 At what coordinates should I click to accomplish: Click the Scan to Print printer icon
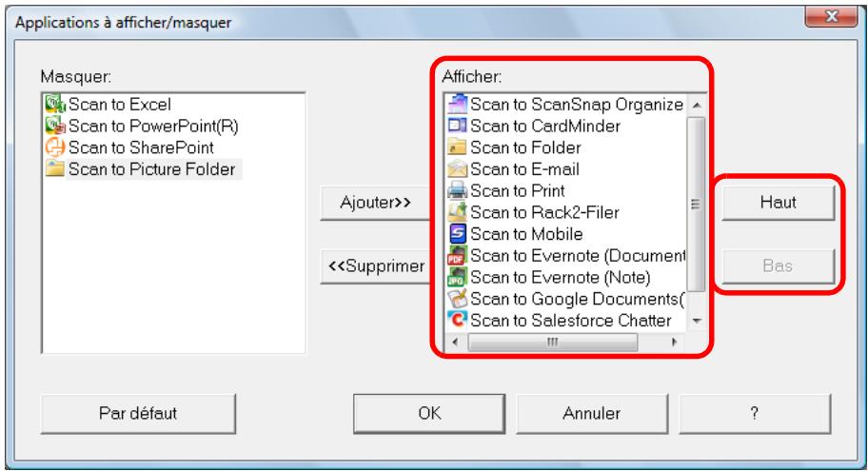[x=457, y=190]
